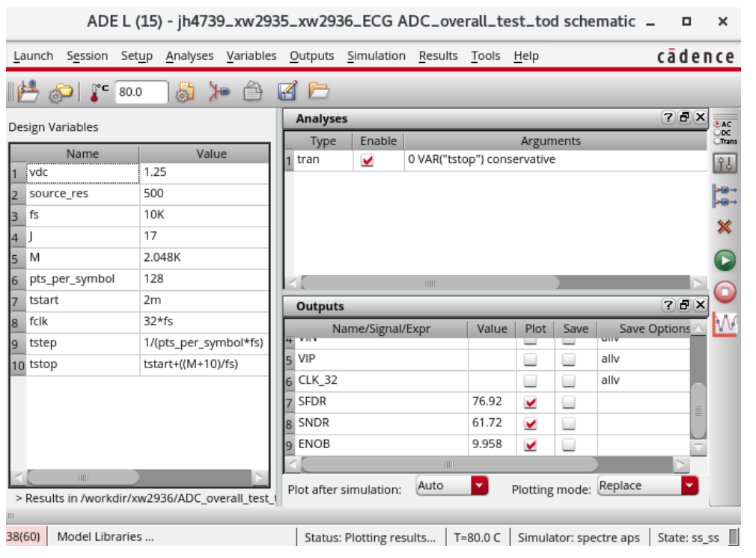Click the setup outputs icon in right sidebar

(x=725, y=196)
